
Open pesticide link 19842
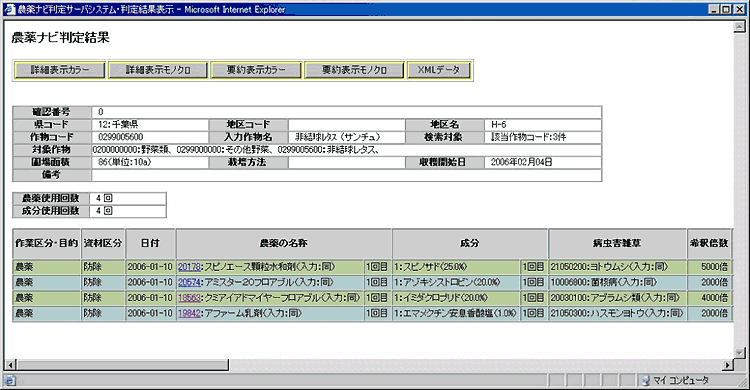pos(189,313)
